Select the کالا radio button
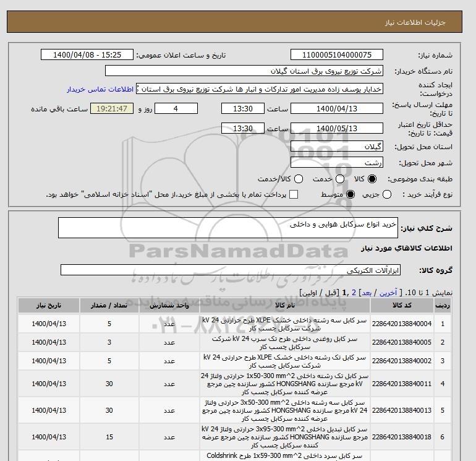This screenshot has height=461, width=476. pos(372,179)
